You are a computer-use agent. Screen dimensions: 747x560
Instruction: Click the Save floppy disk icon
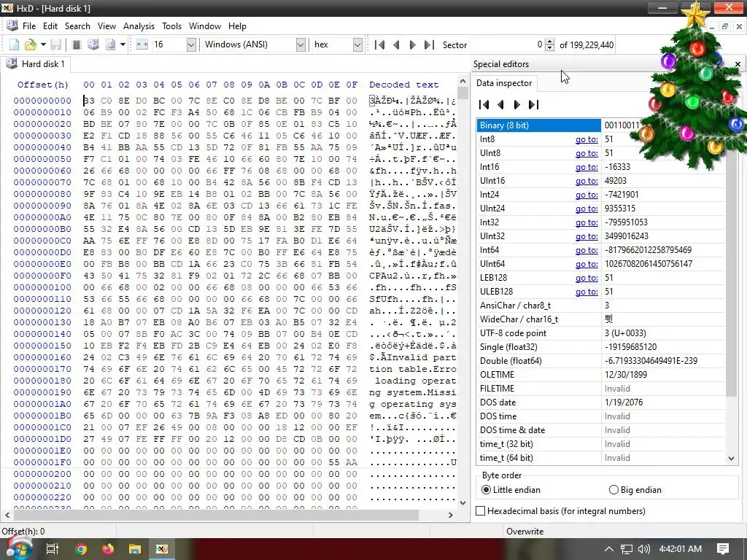tap(56, 44)
